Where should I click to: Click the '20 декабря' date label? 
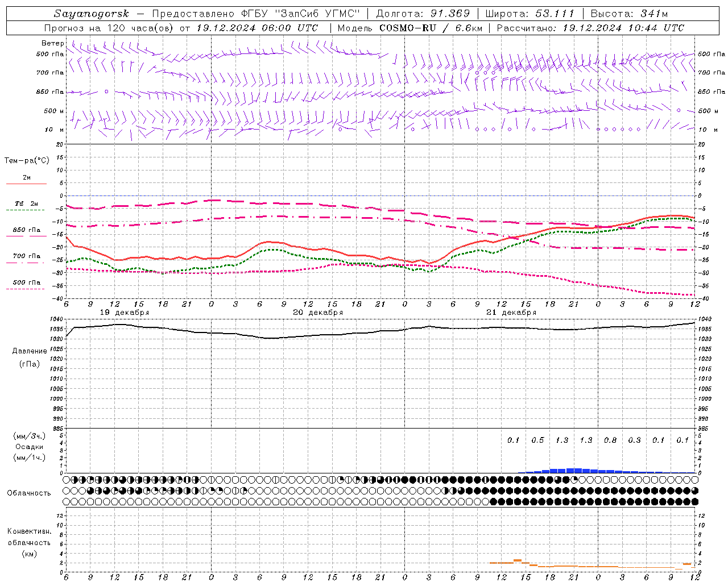tap(318, 313)
